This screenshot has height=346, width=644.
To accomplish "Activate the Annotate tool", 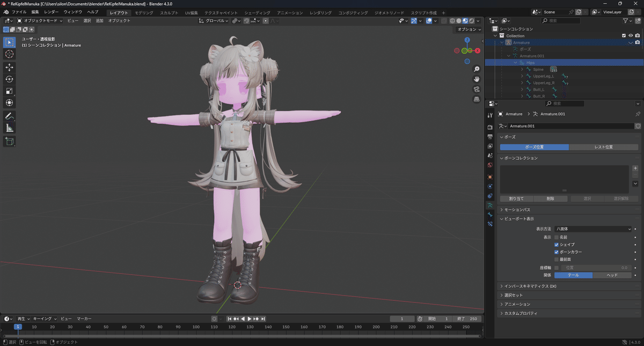I will coord(9,115).
